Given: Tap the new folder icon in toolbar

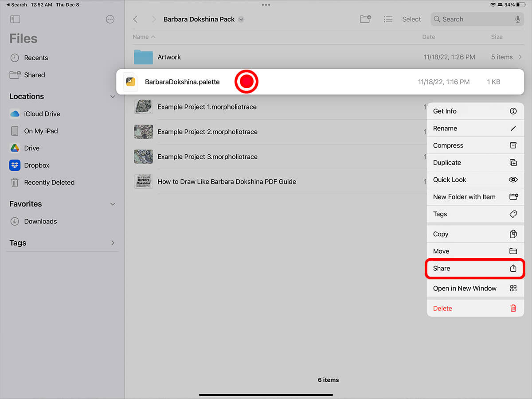Looking at the screenshot, I should (365, 20).
